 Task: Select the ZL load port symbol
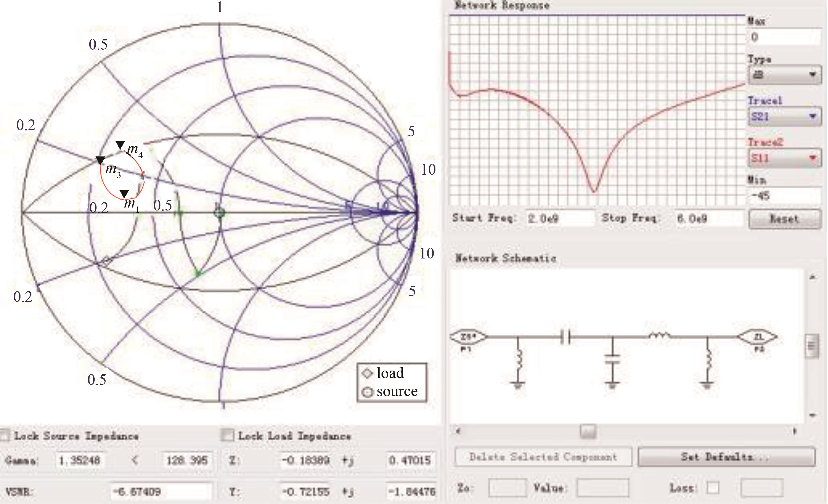tap(757, 337)
